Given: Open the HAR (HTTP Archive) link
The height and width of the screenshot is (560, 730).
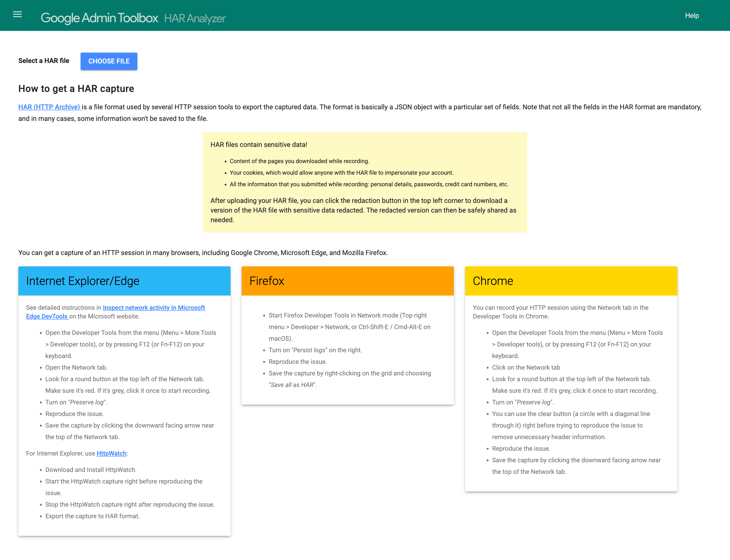Looking at the screenshot, I should [x=49, y=107].
